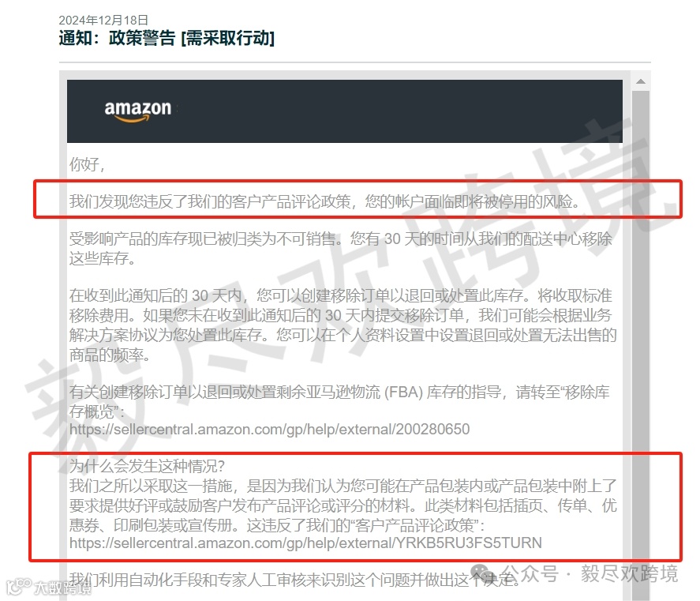Click the message scrollbar thumb
Image resolution: width=700 pixels, height=601 pixels.
point(641,344)
